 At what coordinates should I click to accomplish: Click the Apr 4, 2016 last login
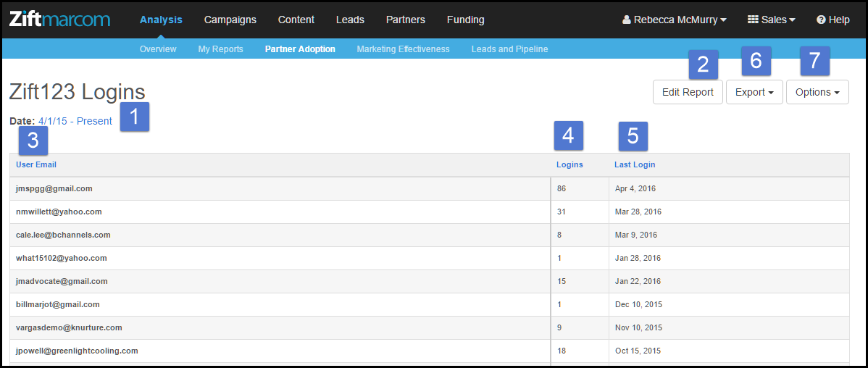635,188
